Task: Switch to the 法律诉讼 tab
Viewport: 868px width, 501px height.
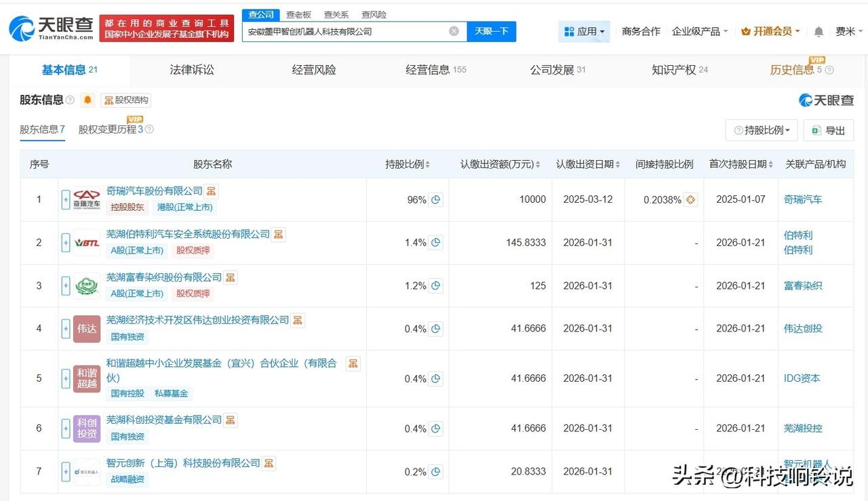Action: coord(192,70)
